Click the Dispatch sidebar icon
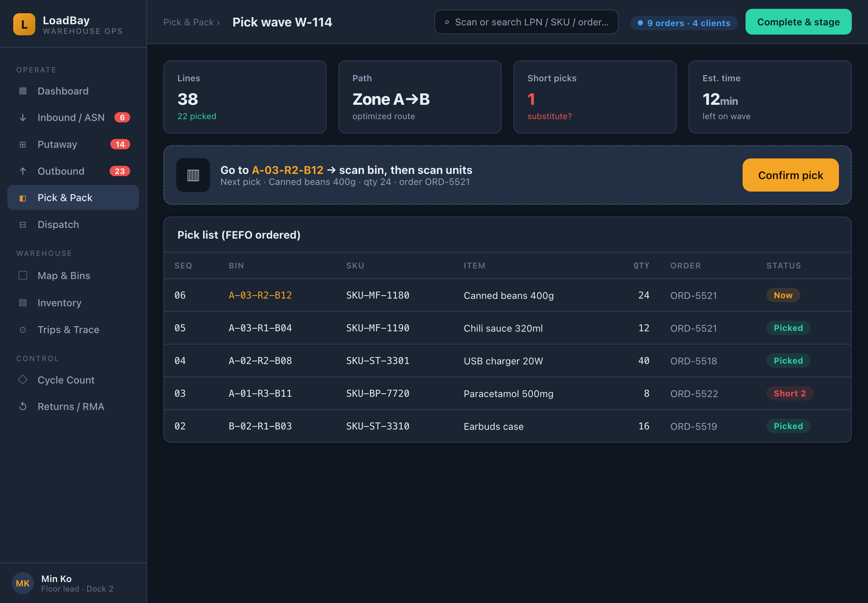Screen dimensions: 868x603 23,225
